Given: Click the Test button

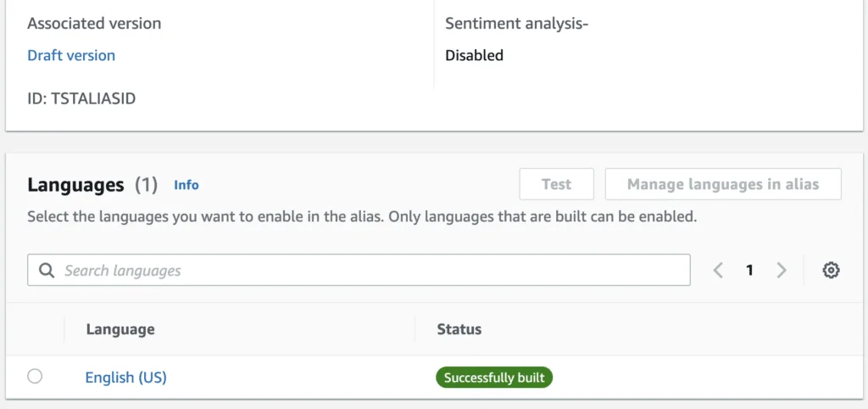Looking at the screenshot, I should click(556, 184).
